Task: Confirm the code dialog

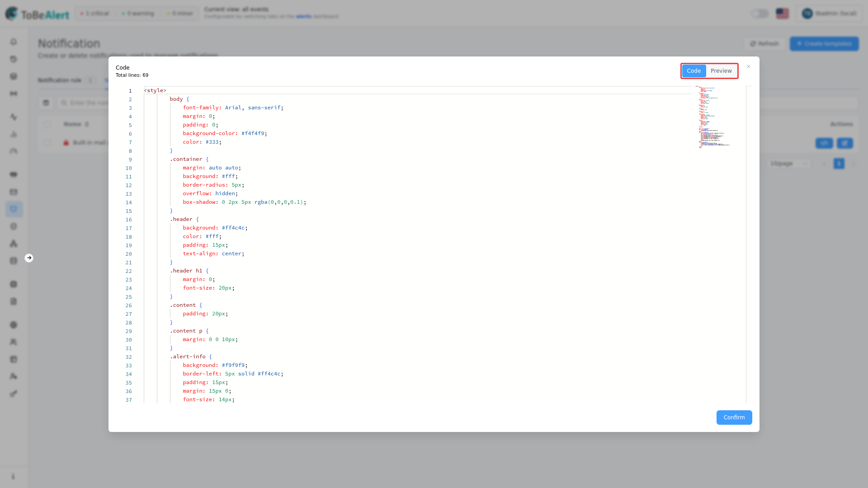Action: point(734,418)
